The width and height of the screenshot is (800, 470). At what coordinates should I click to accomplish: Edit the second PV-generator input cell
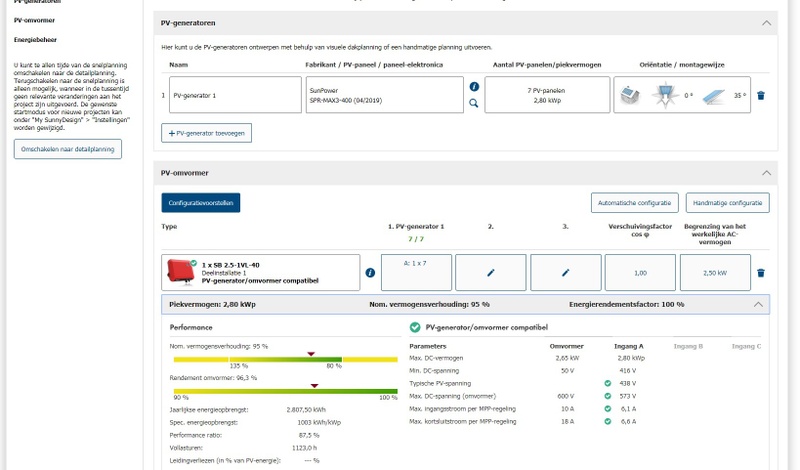point(490,273)
